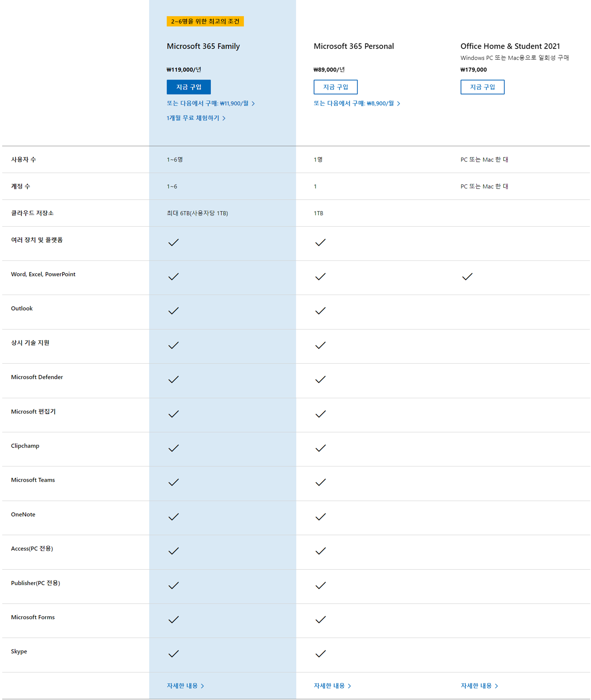Viewport: 591px width, 700px height.
Task: Click the 클라우드 저장소 row label
Action: pyautogui.click(x=32, y=213)
